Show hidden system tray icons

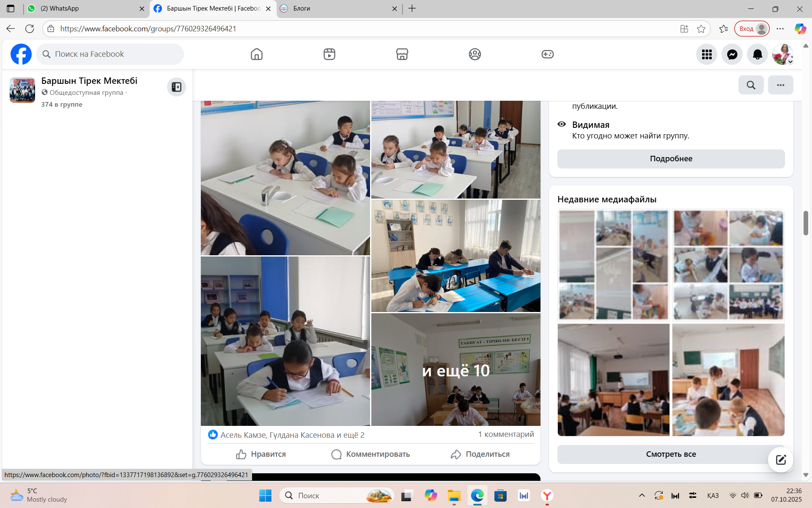(x=642, y=495)
